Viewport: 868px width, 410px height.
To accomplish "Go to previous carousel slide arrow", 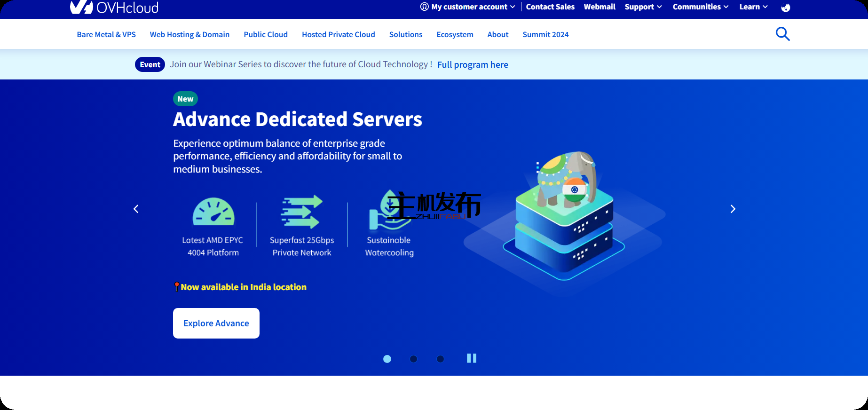I will [136, 209].
